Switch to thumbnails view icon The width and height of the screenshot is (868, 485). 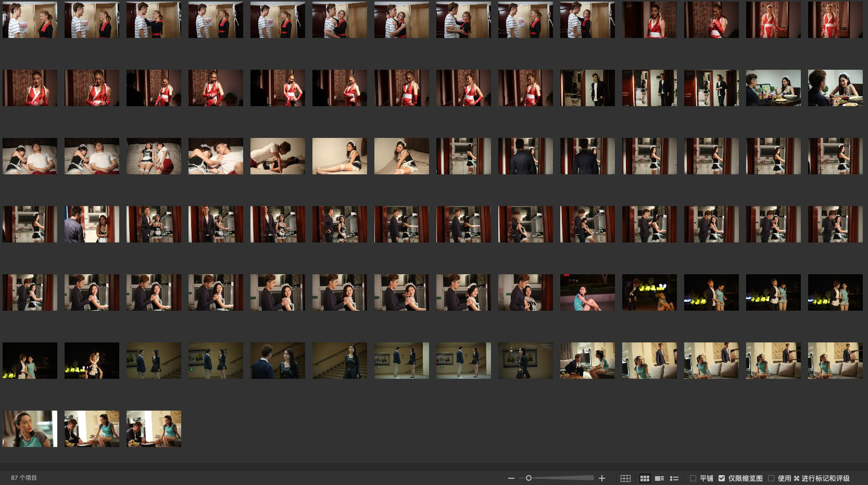pyautogui.click(x=645, y=478)
